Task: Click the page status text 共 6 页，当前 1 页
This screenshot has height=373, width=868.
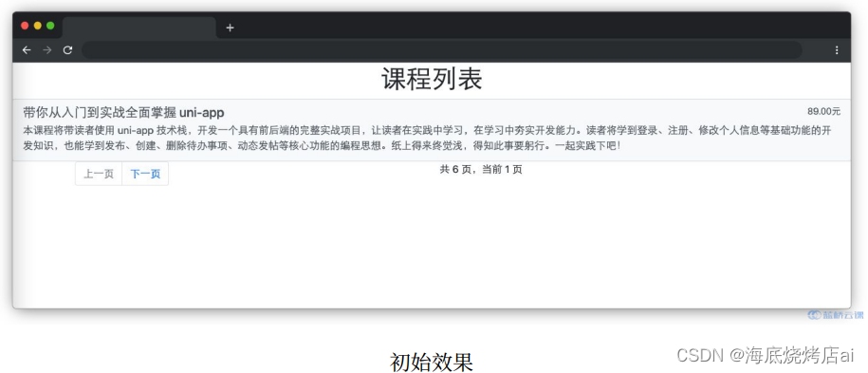Action: coord(481,170)
